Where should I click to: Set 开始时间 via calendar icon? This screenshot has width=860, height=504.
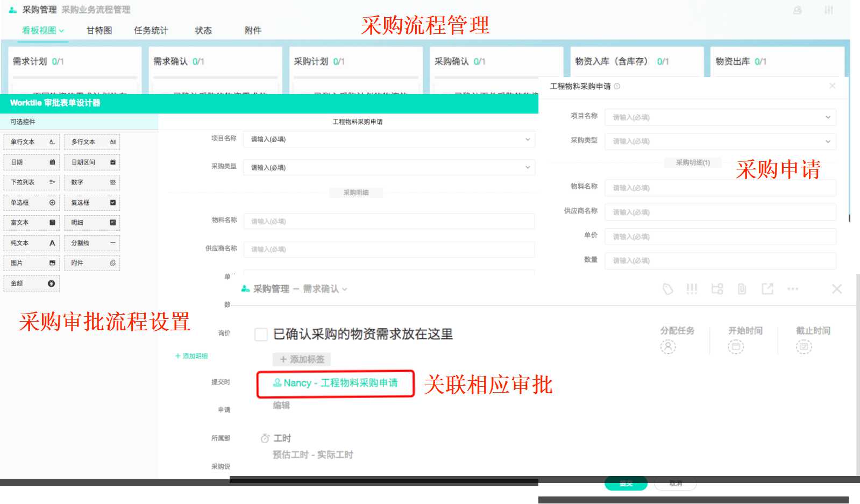[736, 347]
